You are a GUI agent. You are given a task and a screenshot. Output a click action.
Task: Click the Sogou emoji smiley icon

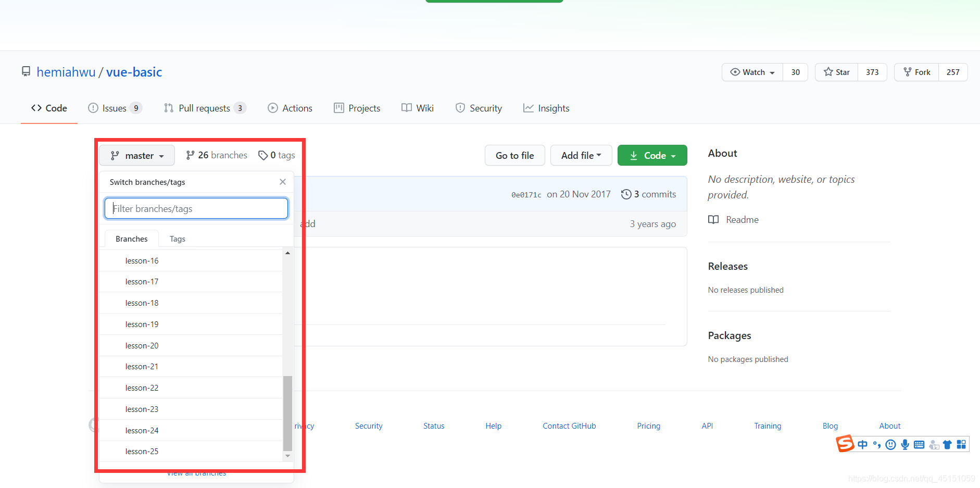click(x=891, y=444)
